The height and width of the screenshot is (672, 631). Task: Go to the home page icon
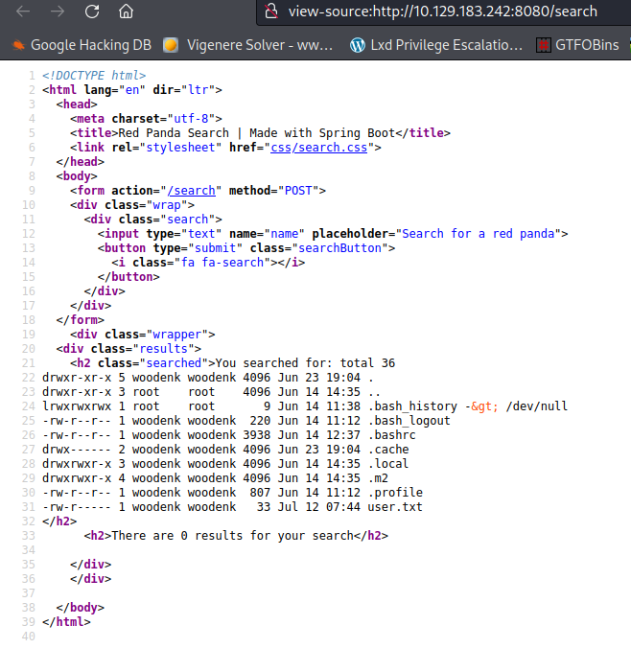(126, 12)
